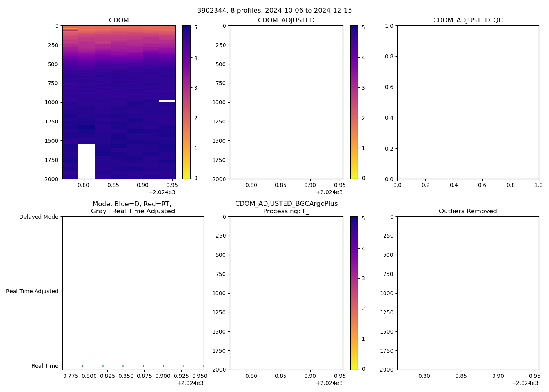
Task: Click the small white gap near 1000 depth
Action: click(x=167, y=101)
